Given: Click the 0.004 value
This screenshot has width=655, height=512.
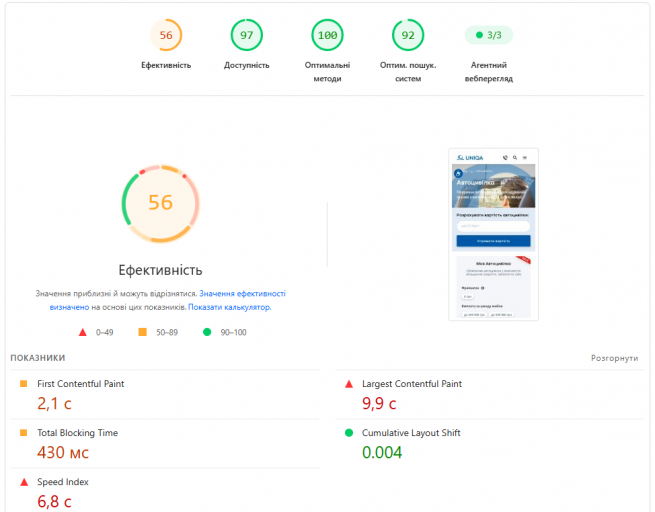Looking at the screenshot, I should (382, 452).
